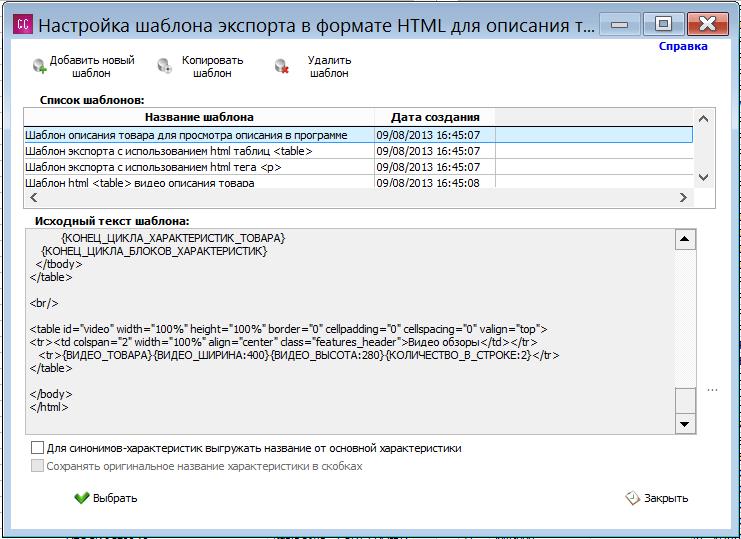Click the </html> line in source text
This screenshot has width=741, height=539.
49,406
